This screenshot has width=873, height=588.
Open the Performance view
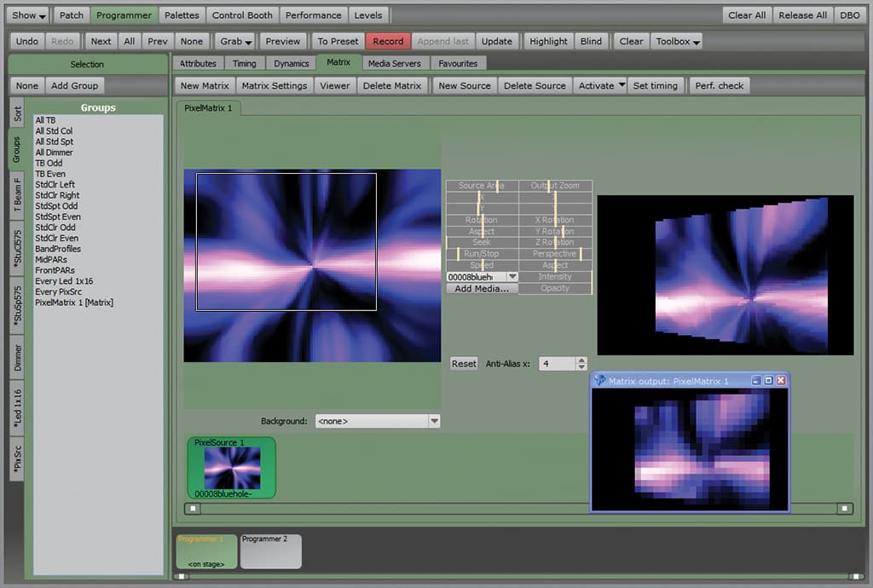314,15
